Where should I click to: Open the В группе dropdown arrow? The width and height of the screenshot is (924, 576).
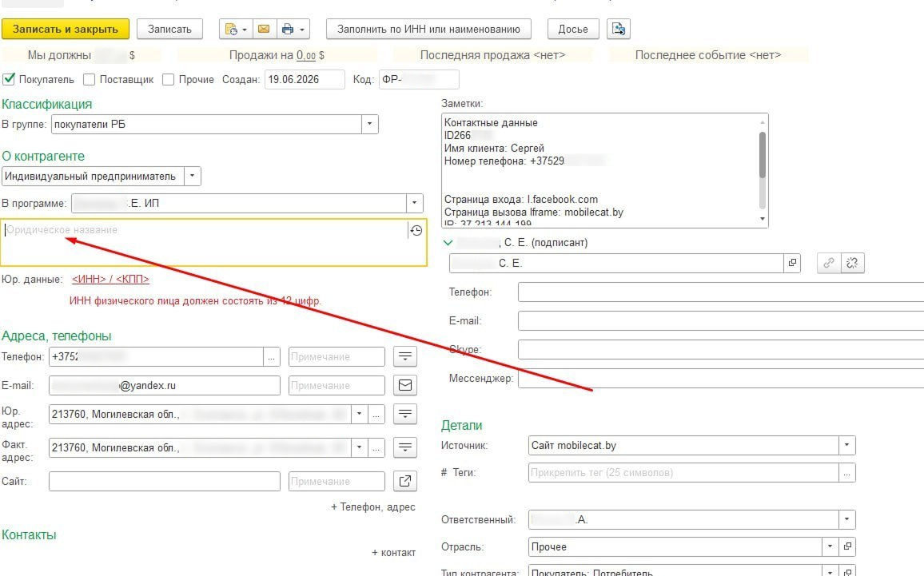point(369,125)
